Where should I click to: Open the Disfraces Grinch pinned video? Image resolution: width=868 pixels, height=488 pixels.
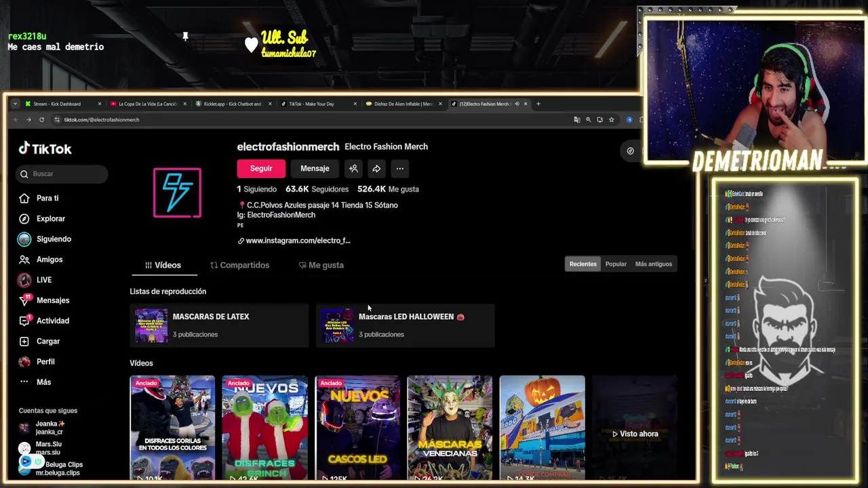coord(264,428)
